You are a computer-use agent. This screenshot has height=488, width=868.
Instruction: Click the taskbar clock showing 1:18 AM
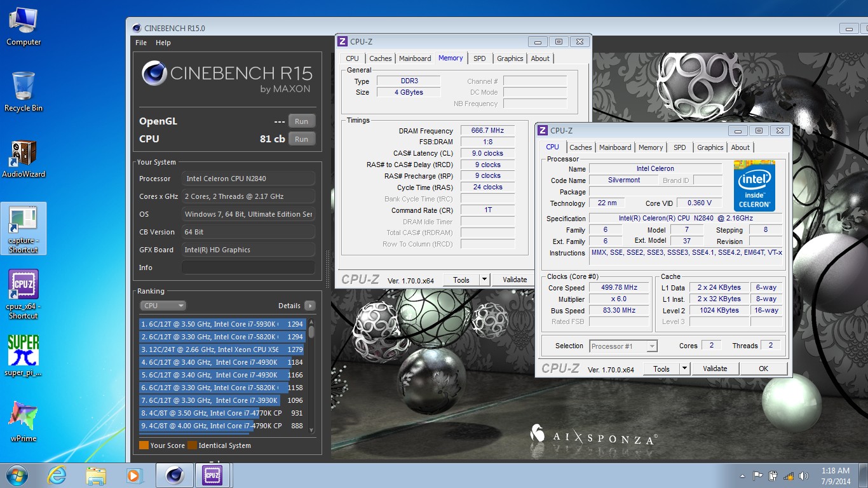pyautogui.click(x=836, y=476)
